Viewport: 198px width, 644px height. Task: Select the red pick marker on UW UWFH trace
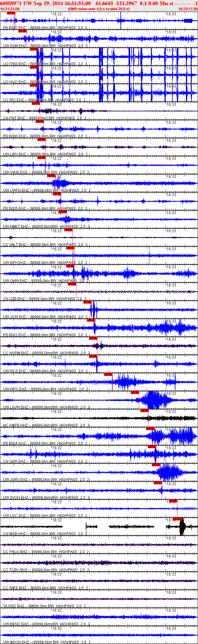51,176
